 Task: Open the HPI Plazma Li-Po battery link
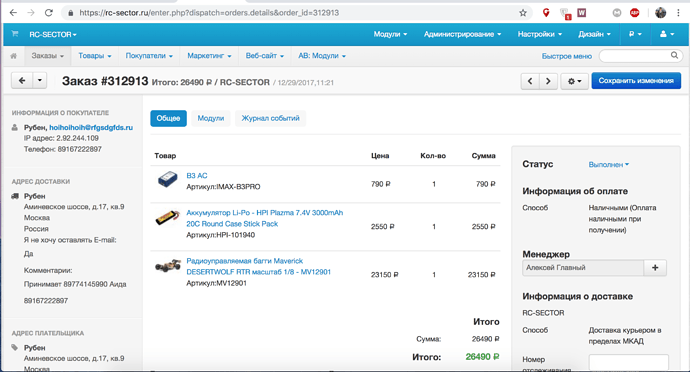click(x=264, y=218)
